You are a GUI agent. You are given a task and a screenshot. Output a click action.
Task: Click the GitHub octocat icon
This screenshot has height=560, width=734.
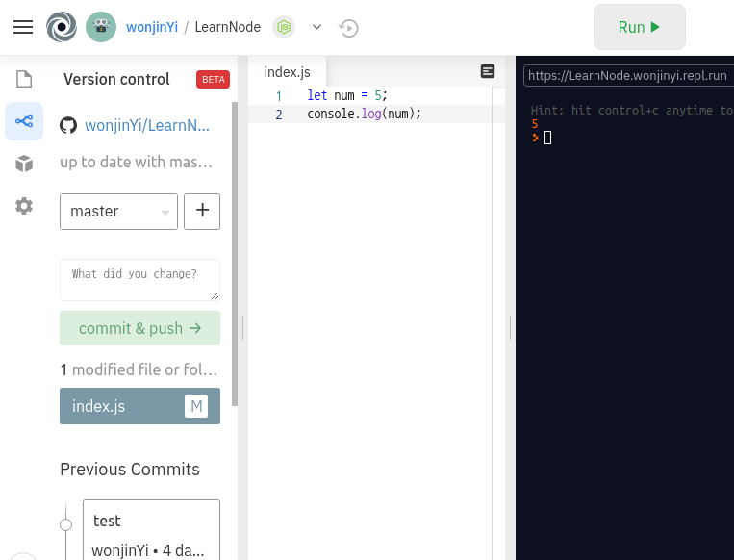[x=68, y=125]
